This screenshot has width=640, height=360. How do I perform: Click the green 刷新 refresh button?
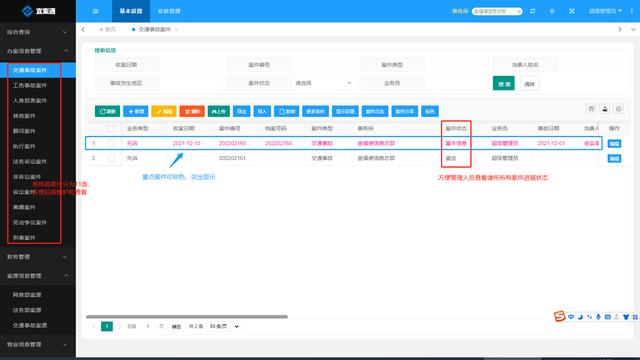pos(107,111)
